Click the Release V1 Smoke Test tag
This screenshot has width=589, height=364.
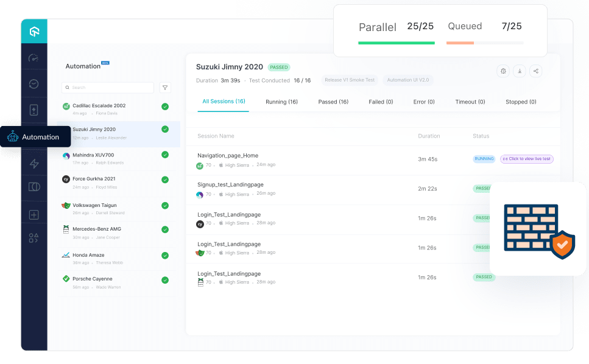[x=350, y=80]
